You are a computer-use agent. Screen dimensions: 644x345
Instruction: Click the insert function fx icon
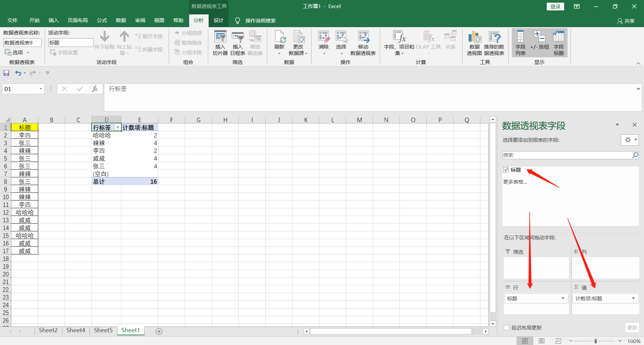click(95, 89)
